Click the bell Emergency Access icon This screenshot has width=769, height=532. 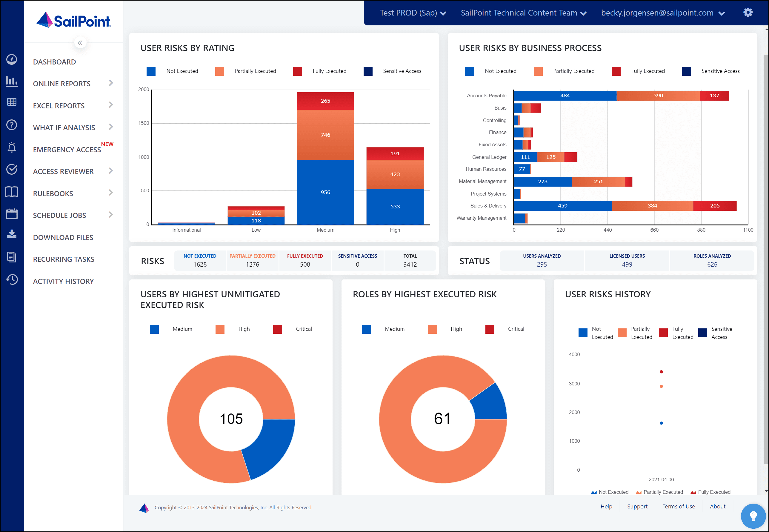coord(12,147)
